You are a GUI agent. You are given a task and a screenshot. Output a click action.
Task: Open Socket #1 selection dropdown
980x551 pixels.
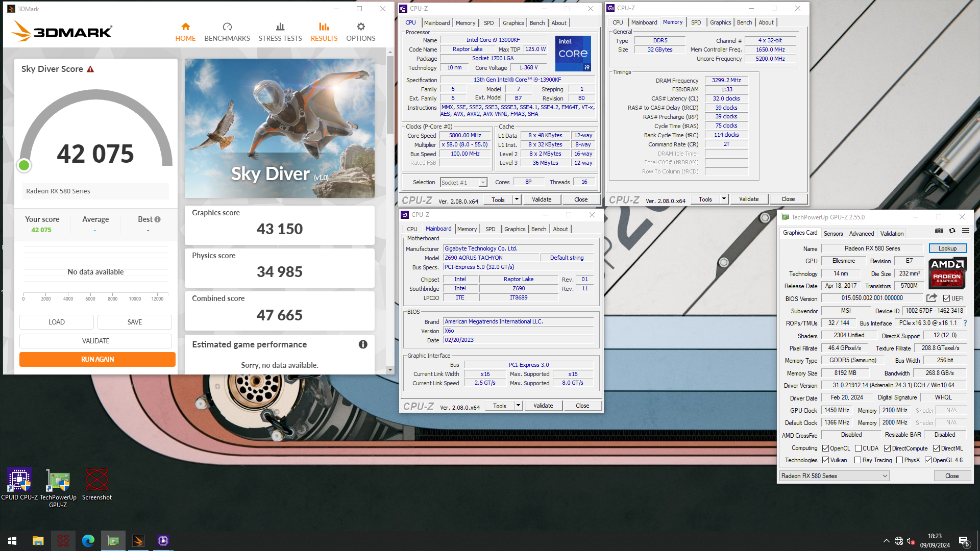point(463,183)
